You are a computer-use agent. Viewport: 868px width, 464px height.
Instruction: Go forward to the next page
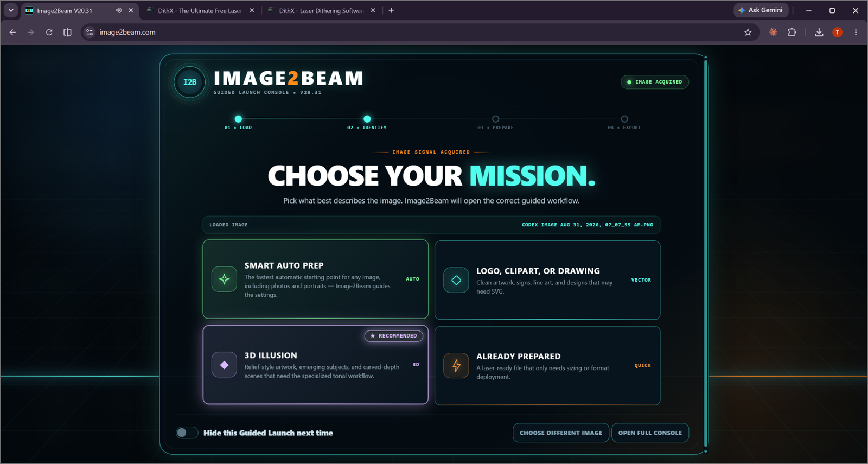click(x=31, y=33)
